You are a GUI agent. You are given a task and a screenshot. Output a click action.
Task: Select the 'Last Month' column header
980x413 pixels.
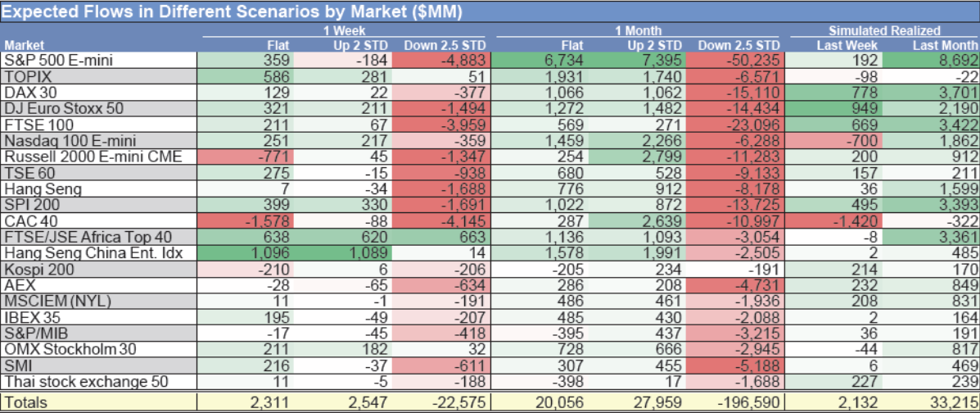click(945, 45)
